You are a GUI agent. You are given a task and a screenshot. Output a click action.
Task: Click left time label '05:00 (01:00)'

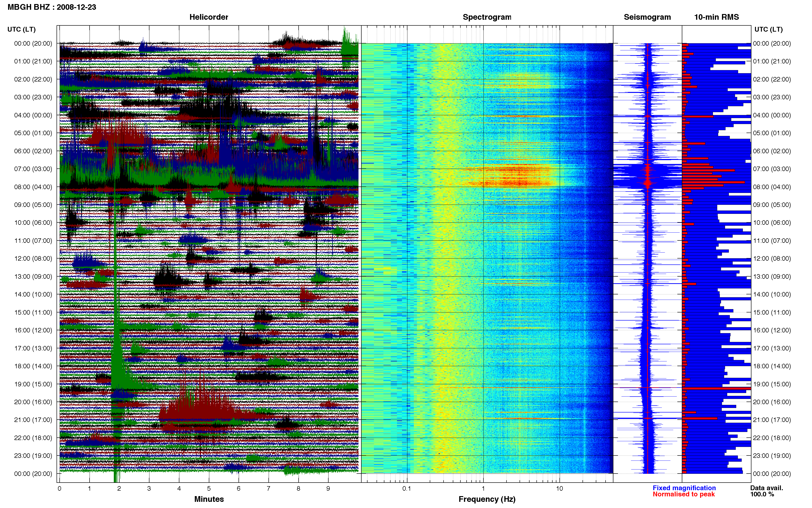click(x=33, y=133)
